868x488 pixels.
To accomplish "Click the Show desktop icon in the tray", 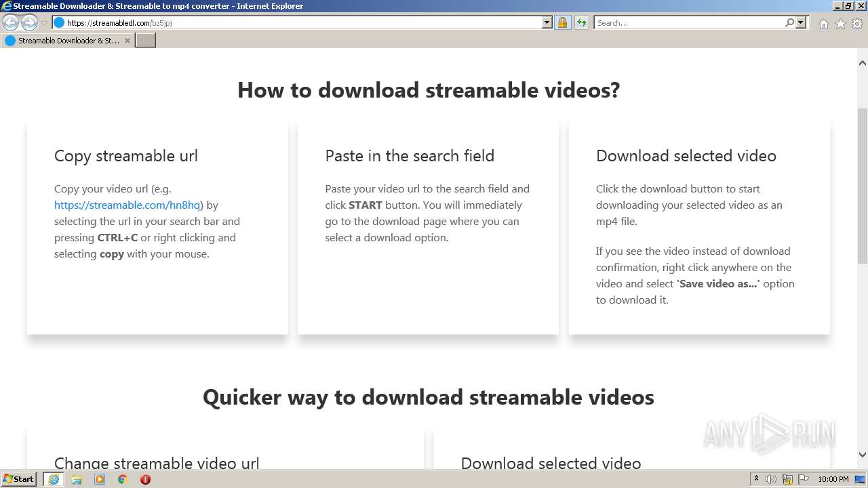I will click(x=861, y=479).
